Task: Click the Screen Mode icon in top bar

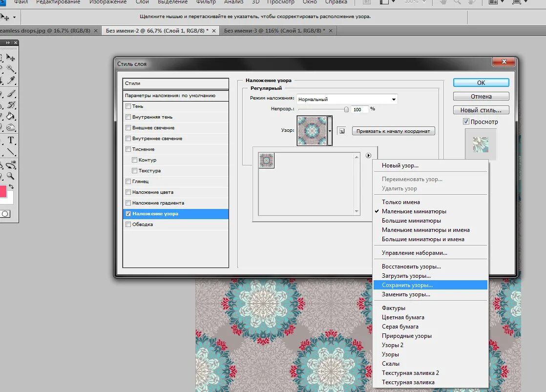Action: tap(517, 2)
